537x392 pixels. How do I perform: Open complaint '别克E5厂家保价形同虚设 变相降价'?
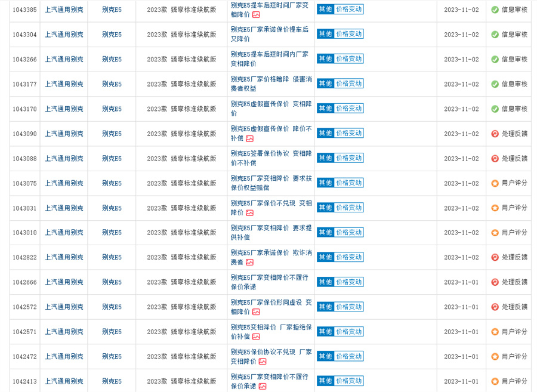click(271, 307)
